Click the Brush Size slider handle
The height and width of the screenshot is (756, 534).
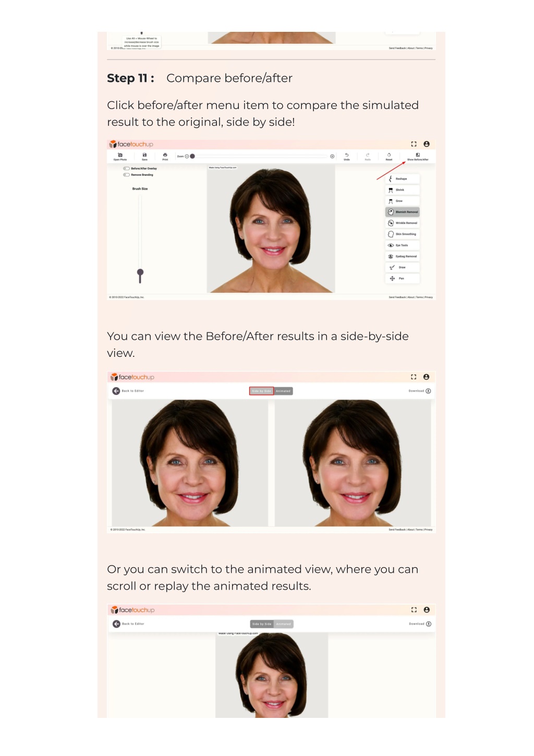pyautogui.click(x=140, y=273)
